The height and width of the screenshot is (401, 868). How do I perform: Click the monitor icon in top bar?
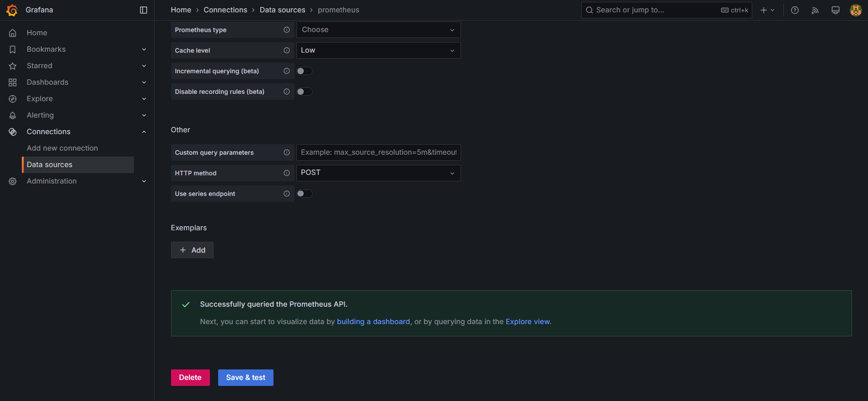click(x=836, y=10)
